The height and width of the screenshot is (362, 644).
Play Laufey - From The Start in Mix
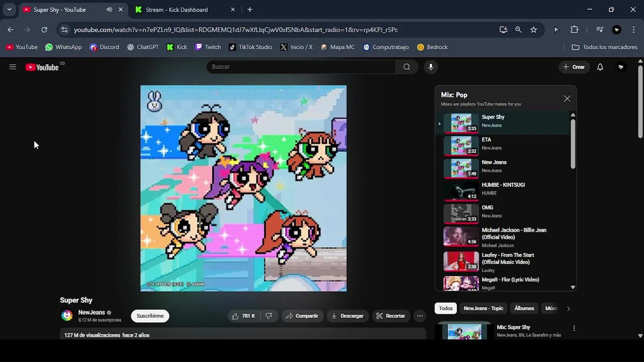point(503,262)
